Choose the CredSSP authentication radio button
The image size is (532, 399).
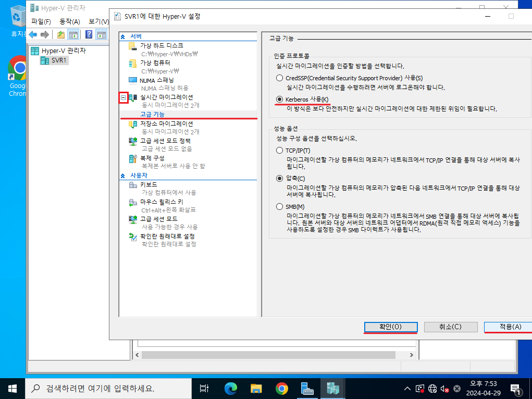280,78
